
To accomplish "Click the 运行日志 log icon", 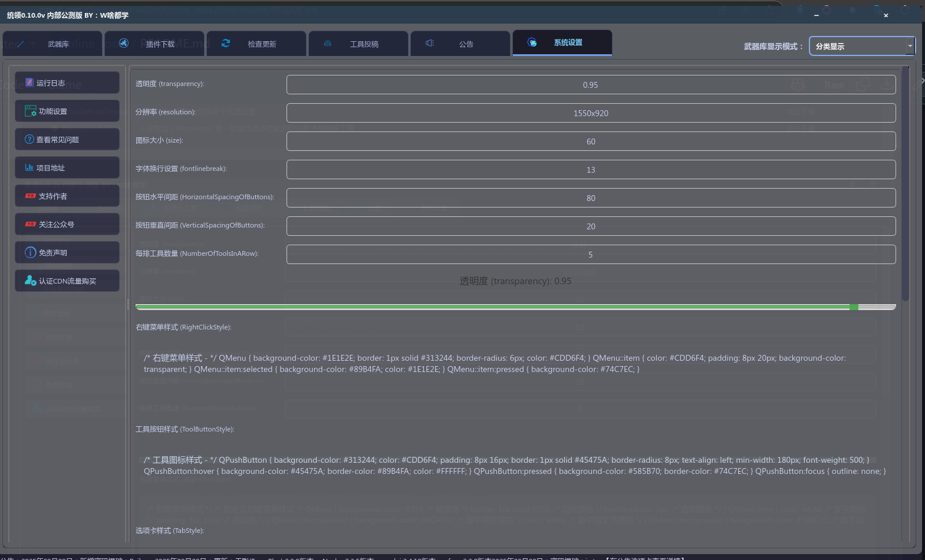I will [x=29, y=83].
